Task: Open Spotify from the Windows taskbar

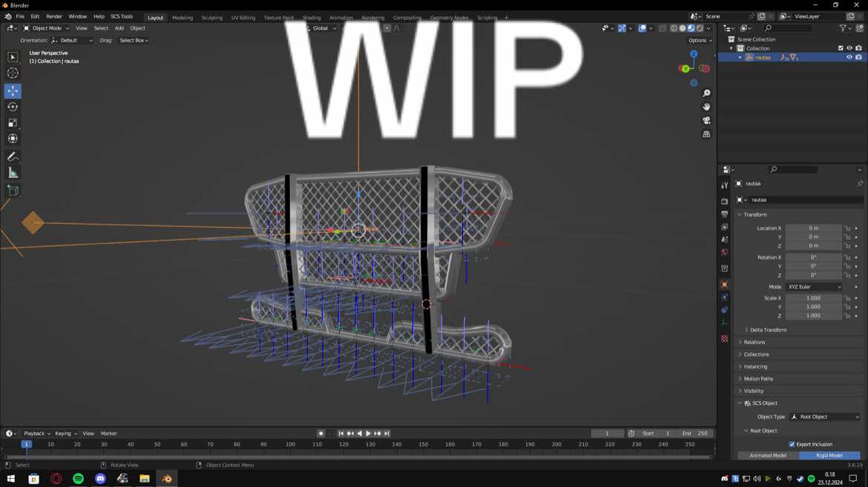Action: 78,479
